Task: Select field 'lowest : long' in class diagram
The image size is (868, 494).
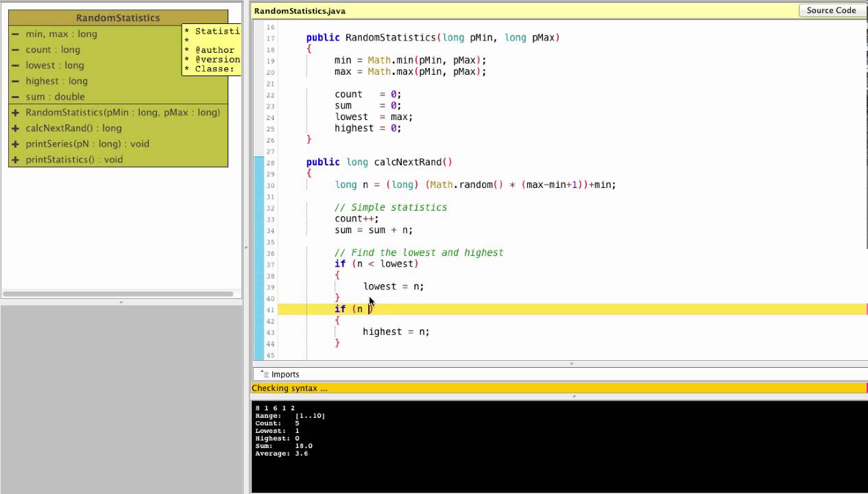Action: (55, 65)
